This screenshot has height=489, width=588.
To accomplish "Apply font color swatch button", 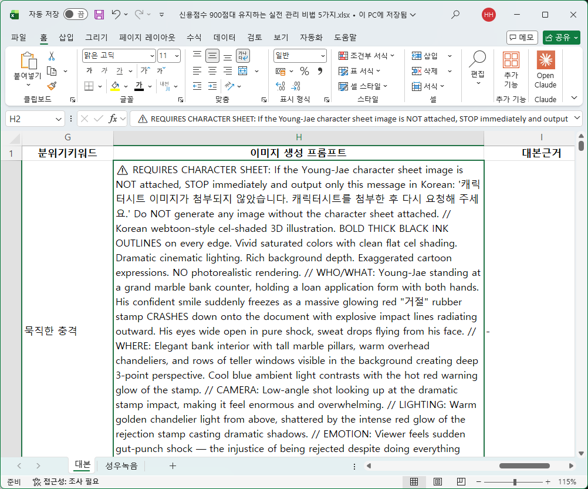I will coord(139,86).
